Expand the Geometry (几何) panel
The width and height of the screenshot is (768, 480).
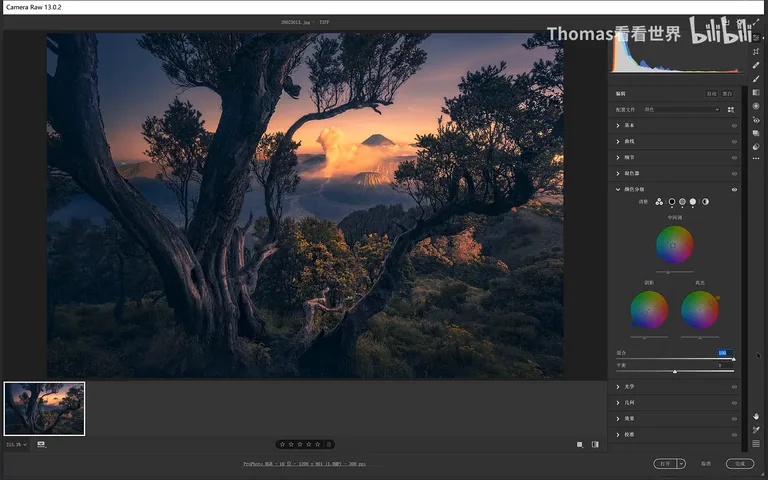point(618,403)
